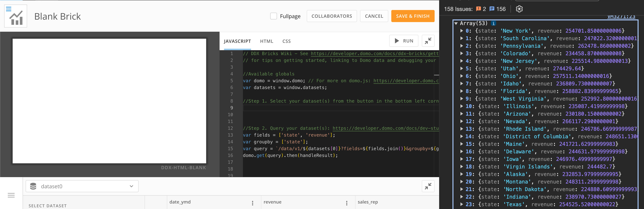Image resolution: width=644 pixels, height=209 pixels.
Task: Click SAVE & FINISH
Action: 413,16
